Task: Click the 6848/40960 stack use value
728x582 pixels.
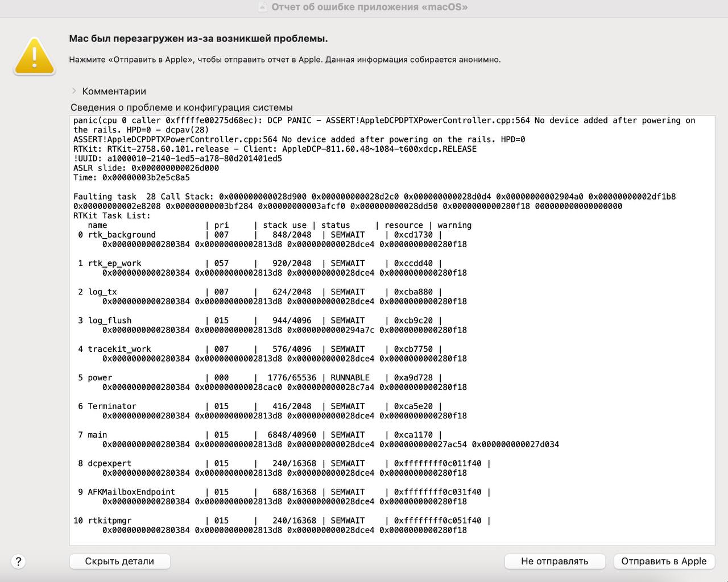Action: coord(292,435)
